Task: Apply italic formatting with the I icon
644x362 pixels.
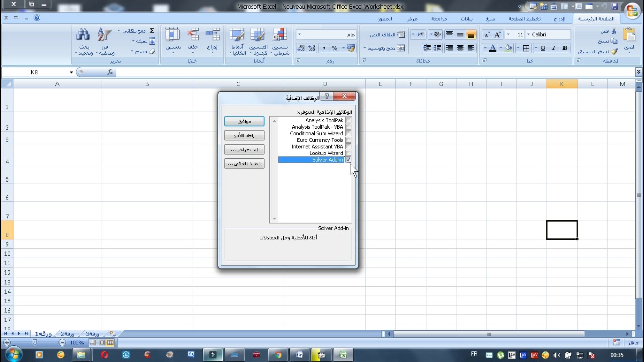Action: coord(554,48)
